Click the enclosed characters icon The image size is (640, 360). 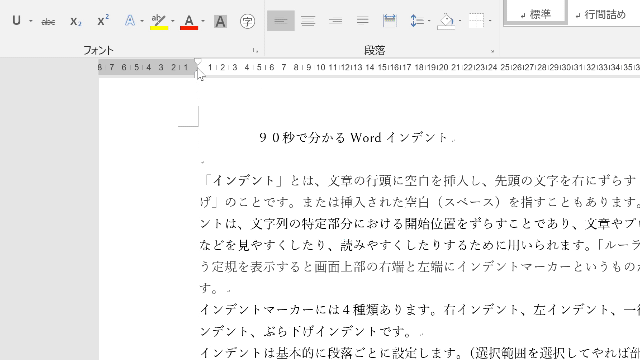pyautogui.click(x=247, y=21)
